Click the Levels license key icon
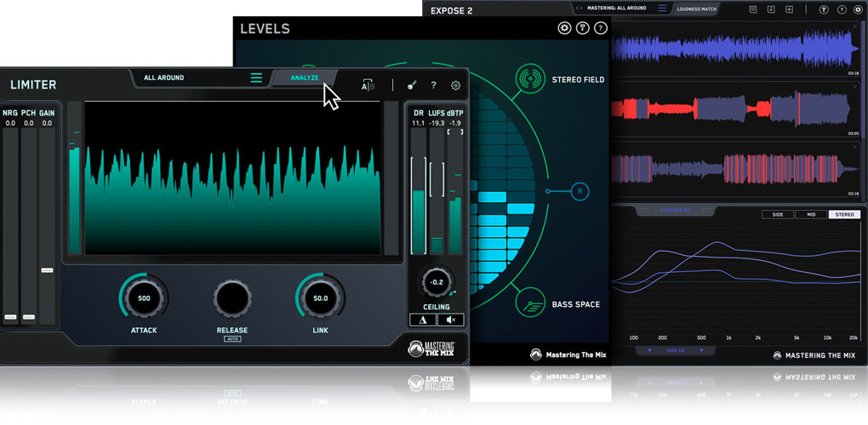The image size is (868, 425). (583, 28)
